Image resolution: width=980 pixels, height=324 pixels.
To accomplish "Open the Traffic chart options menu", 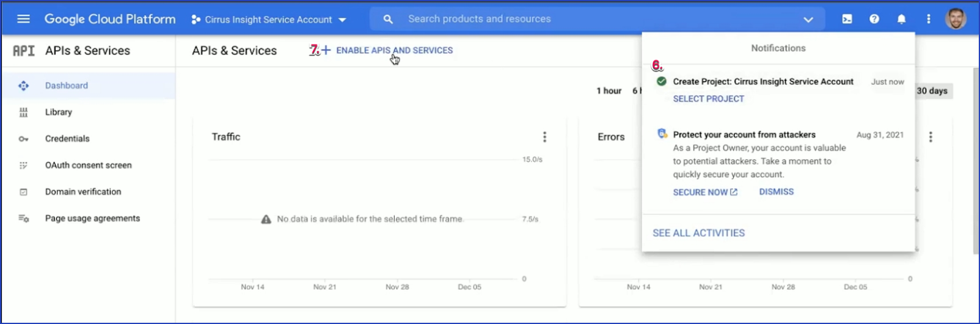I will coord(544,137).
